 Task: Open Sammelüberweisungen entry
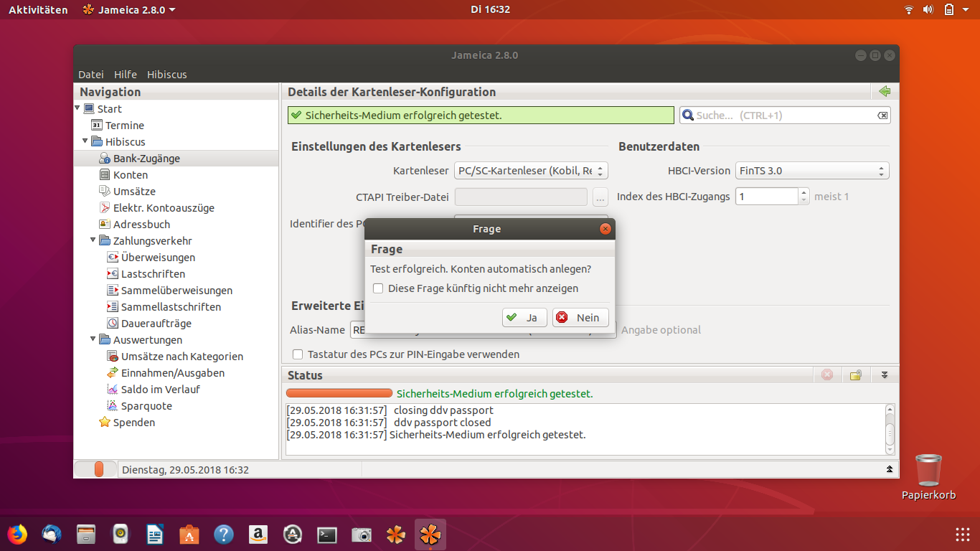click(176, 291)
